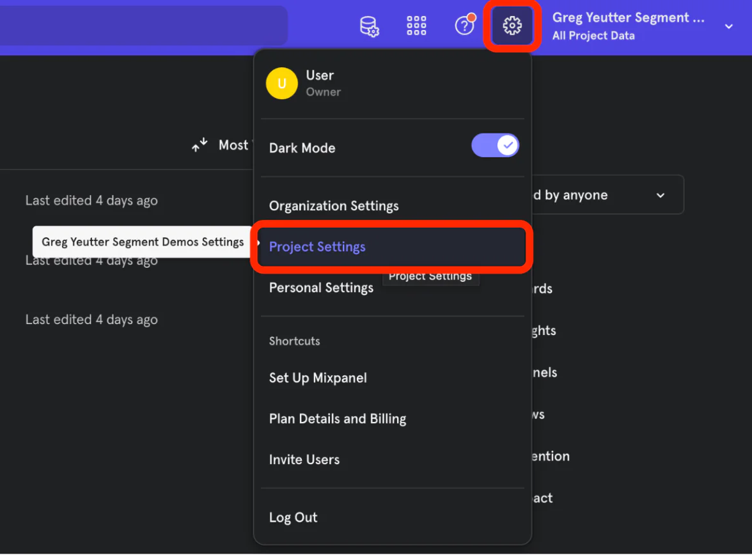Image resolution: width=752 pixels, height=560 pixels.
Task: Click Log Out
Action: pyautogui.click(x=293, y=517)
